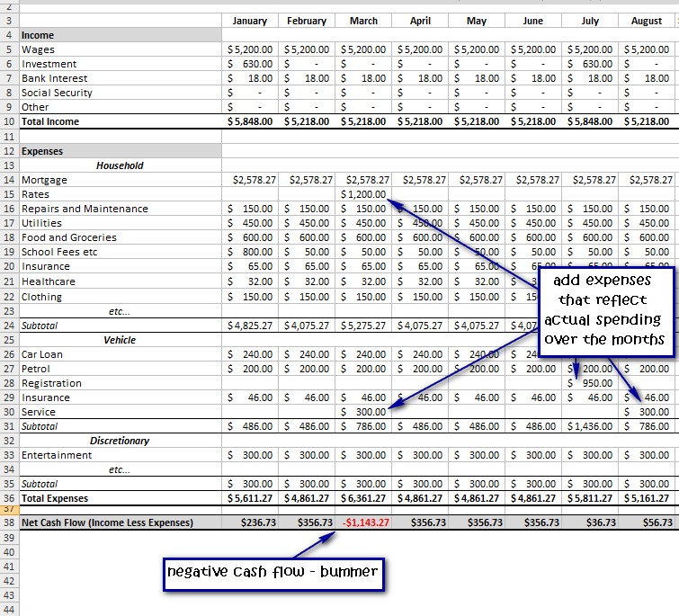Click March Rates cell $1,200.00
This screenshot has height=616, width=679.
coord(363,194)
